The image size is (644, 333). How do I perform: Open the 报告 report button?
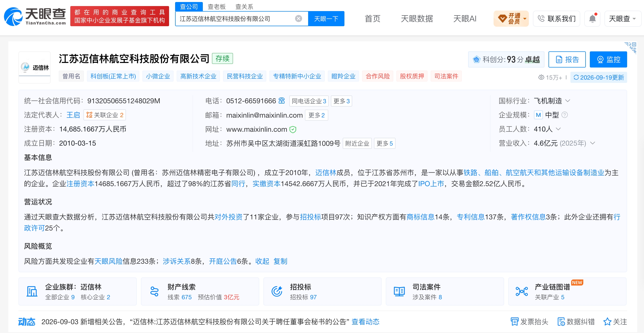coord(567,59)
